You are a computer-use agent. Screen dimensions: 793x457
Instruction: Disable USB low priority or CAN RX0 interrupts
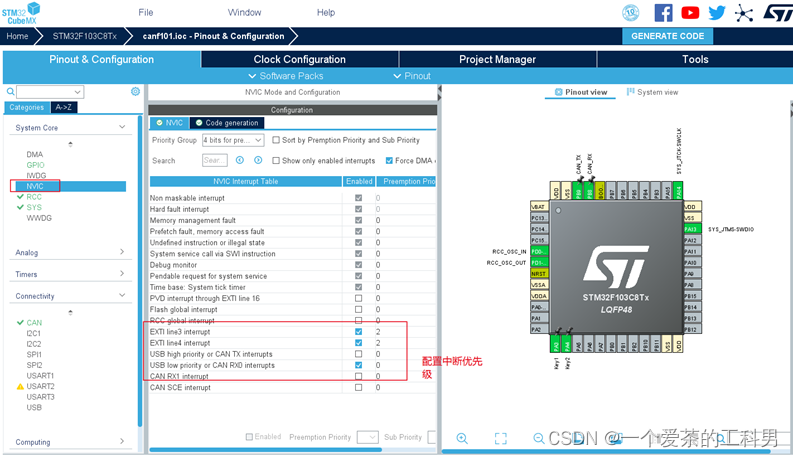point(359,365)
